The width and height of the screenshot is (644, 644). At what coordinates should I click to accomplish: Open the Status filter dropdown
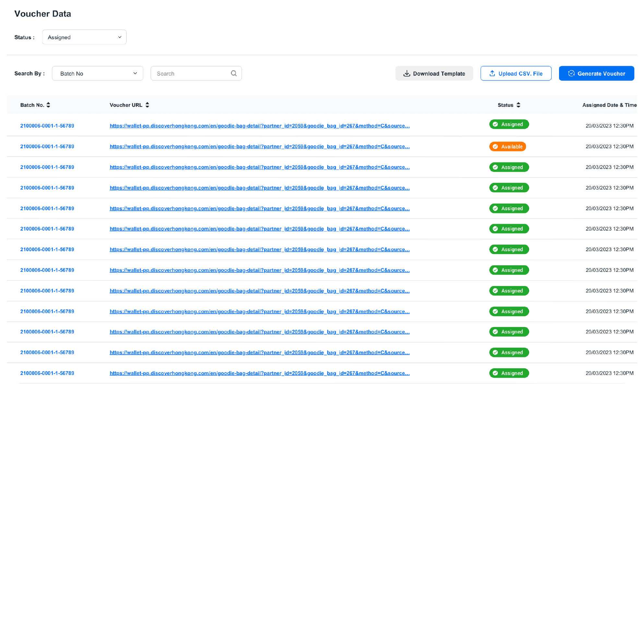coord(84,37)
